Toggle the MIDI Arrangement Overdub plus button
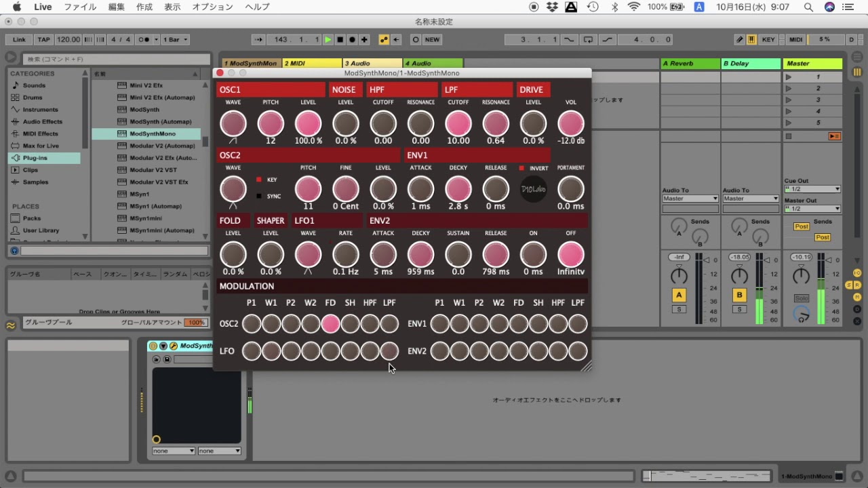This screenshot has width=868, height=488. click(x=365, y=39)
